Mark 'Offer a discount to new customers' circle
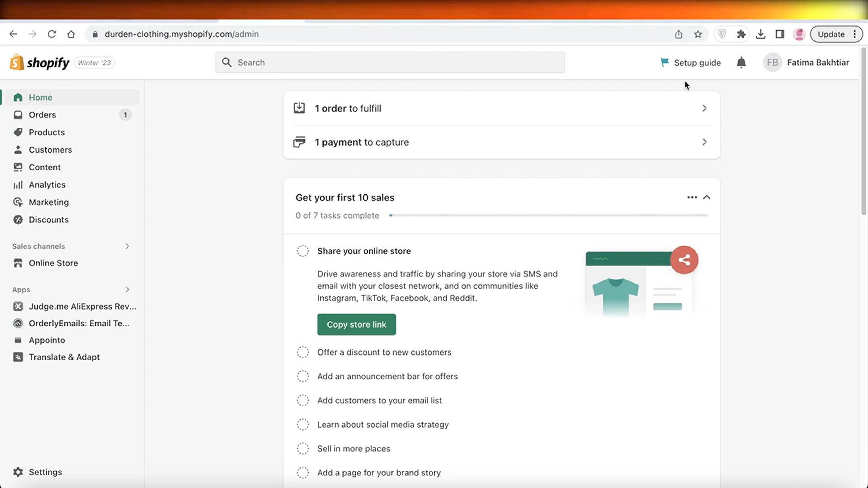The width and height of the screenshot is (868, 488). coord(303,352)
